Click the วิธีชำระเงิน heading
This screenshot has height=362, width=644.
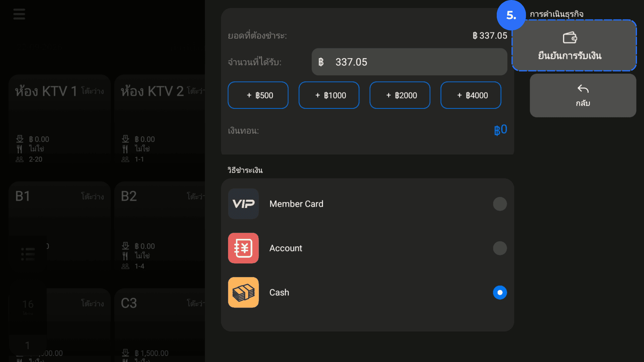(x=245, y=170)
